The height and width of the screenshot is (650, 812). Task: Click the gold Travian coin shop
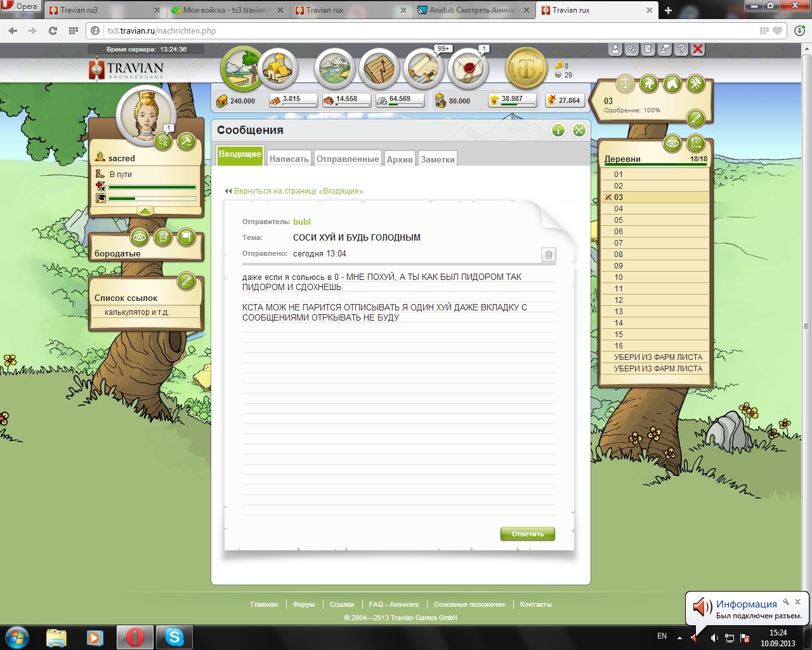tap(526, 69)
